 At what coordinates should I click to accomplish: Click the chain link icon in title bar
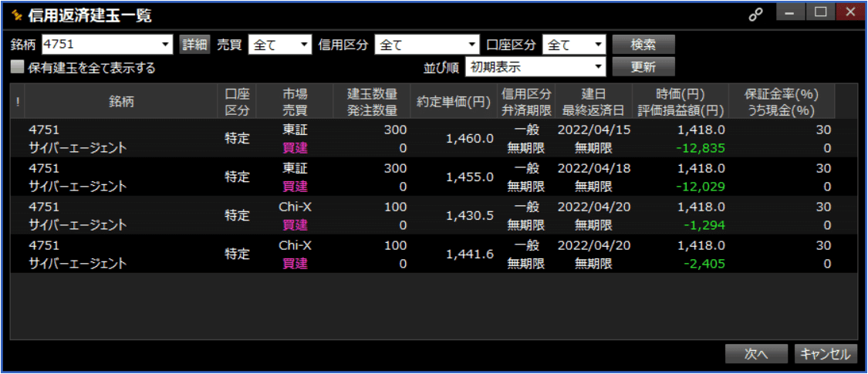pos(755,15)
